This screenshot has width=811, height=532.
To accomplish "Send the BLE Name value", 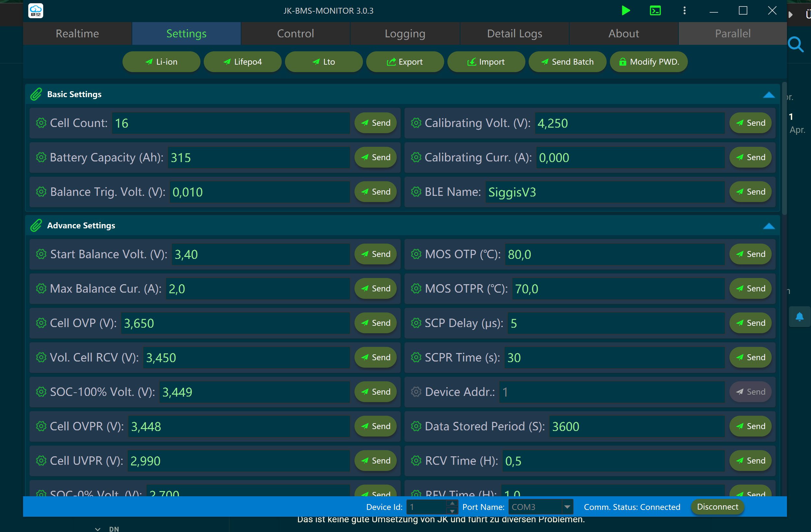I will click(x=750, y=191).
